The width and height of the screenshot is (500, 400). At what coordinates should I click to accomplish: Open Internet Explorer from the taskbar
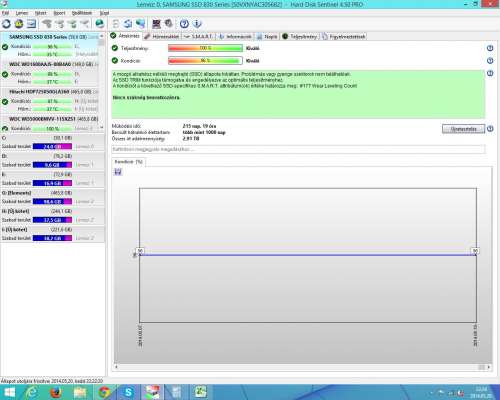pyautogui.click(x=32, y=392)
